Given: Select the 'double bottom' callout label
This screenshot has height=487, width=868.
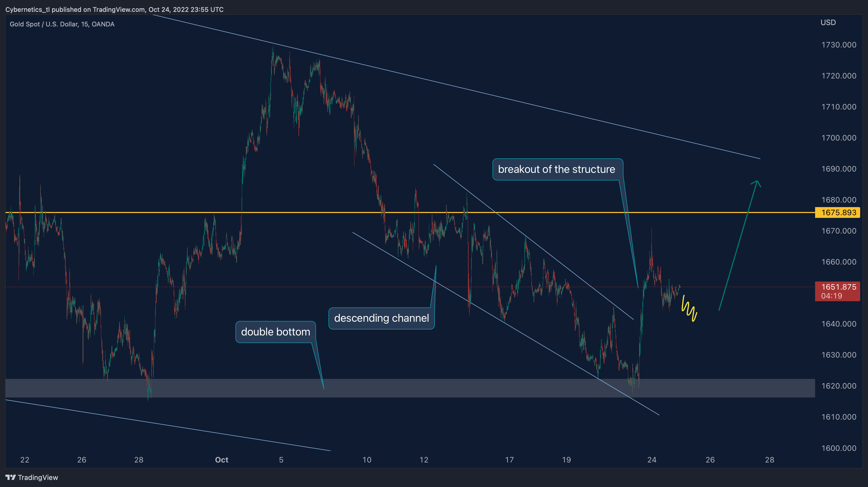Looking at the screenshot, I should [x=276, y=332].
